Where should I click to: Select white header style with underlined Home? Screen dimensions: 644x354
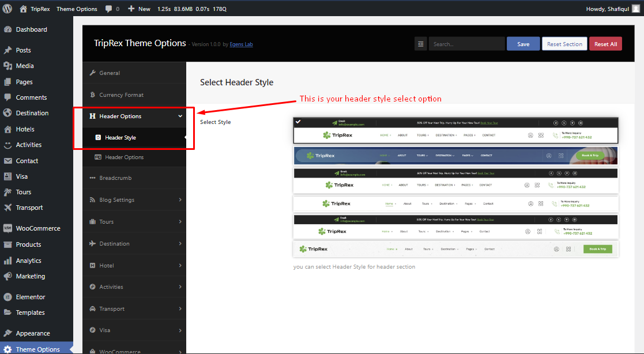455,204
